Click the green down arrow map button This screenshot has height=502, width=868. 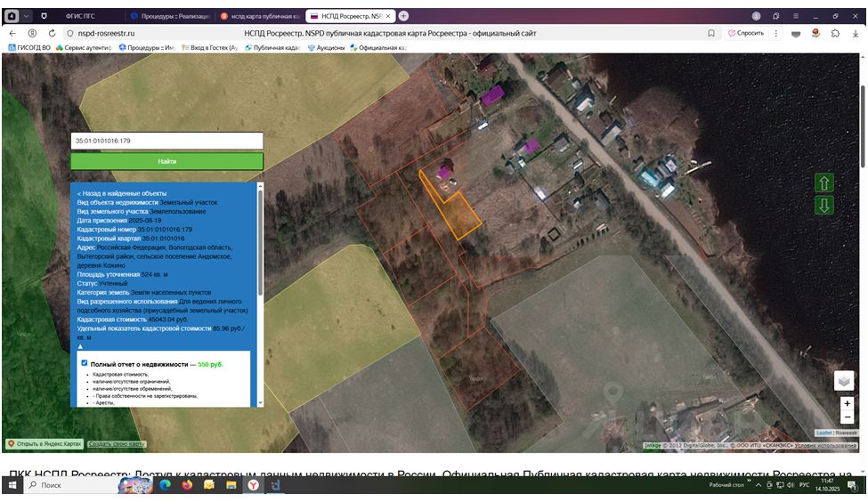pos(823,206)
